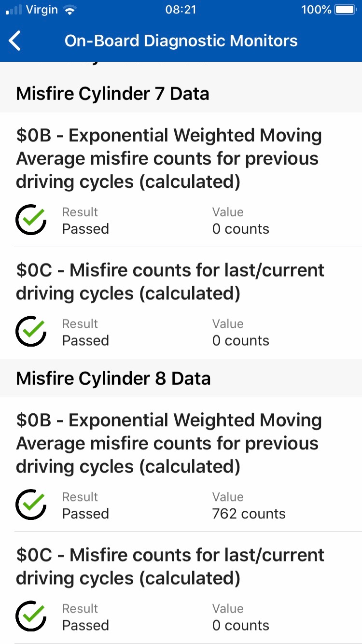Select the Misfire Cylinder 7 Data header
Viewport: 362px width, 644px height.
(112, 94)
